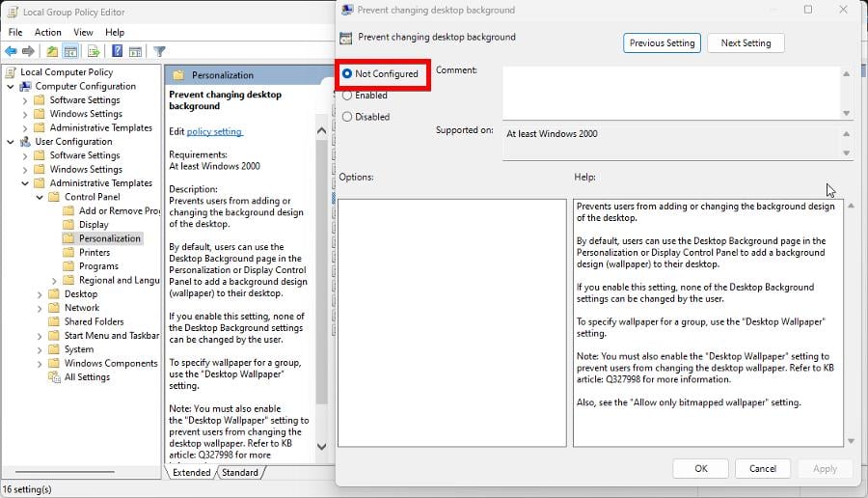Viewport: 868px width, 498px height.
Task: Open the View menu
Action: 83,32
